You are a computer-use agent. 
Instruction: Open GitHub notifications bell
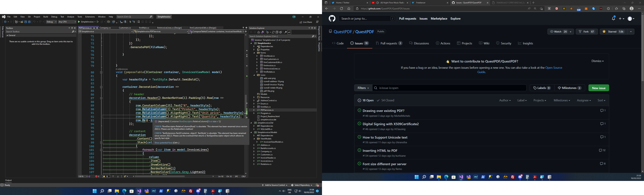(x=613, y=18)
